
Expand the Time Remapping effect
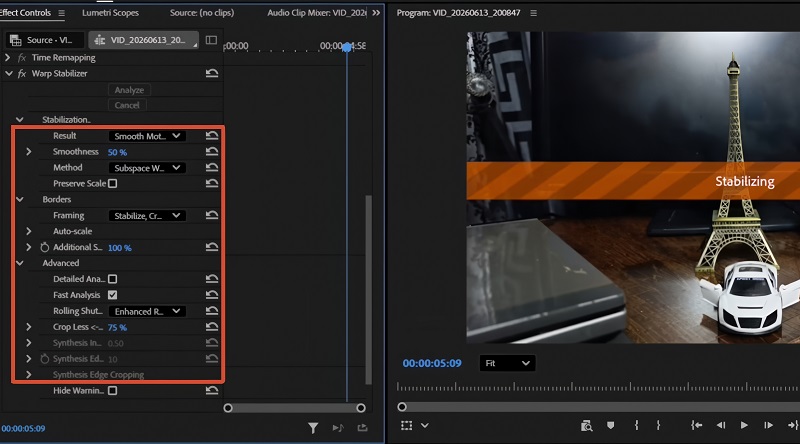[7, 58]
